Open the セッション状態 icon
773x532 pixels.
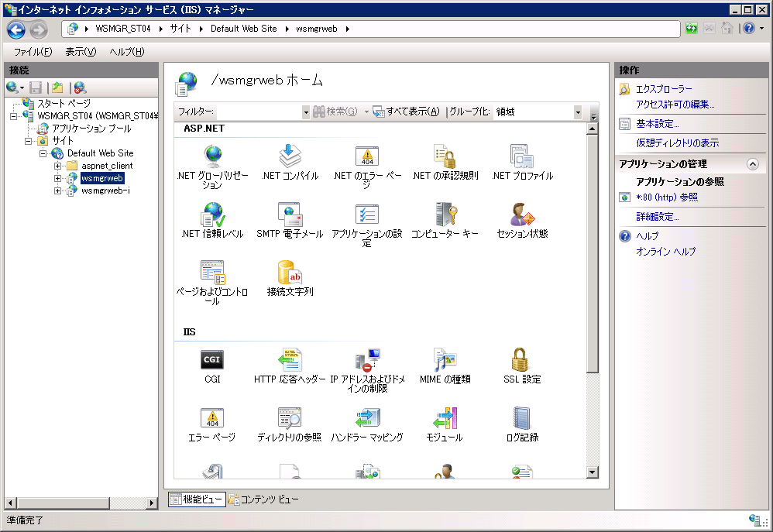(x=521, y=215)
